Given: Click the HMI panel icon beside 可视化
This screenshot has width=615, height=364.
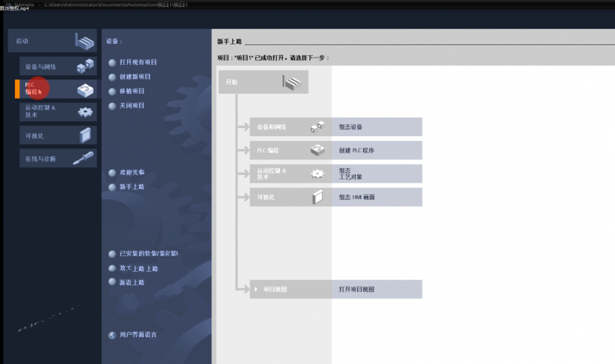Looking at the screenshot, I should coord(85,135).
